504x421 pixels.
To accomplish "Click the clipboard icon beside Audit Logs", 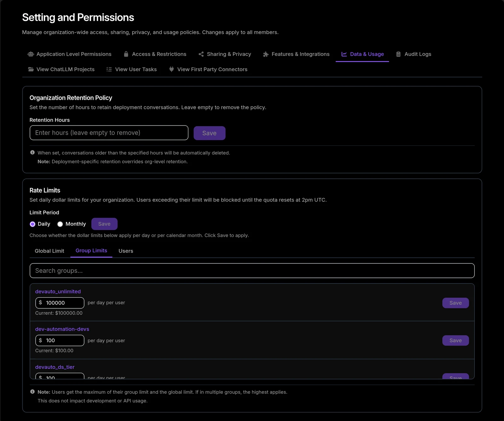I will coord(398,54).
